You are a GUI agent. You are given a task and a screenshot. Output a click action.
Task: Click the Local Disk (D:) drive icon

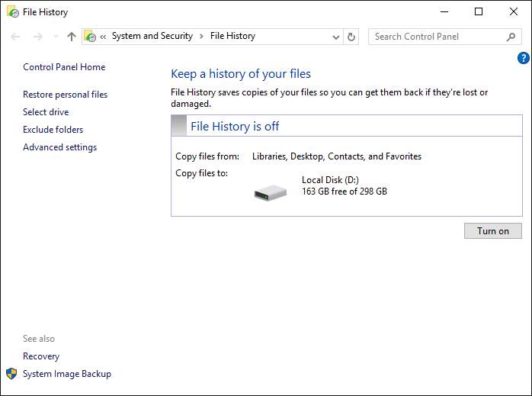click(271, 193)
